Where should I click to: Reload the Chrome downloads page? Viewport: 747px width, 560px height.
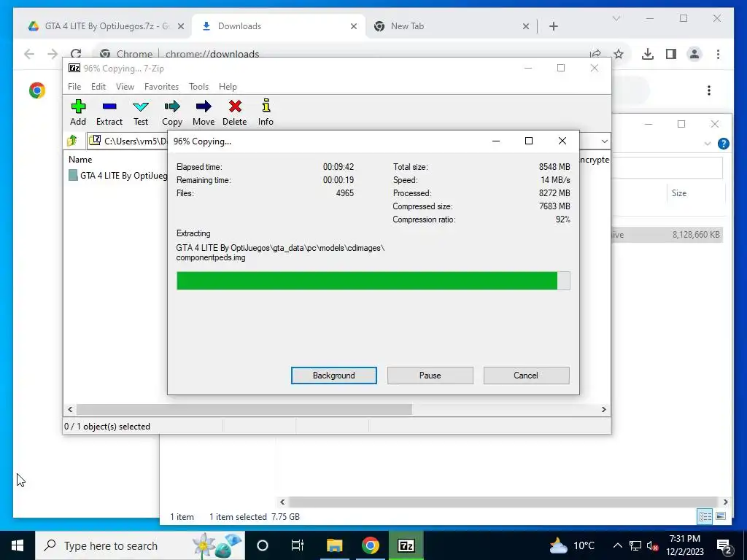(76, 53)
